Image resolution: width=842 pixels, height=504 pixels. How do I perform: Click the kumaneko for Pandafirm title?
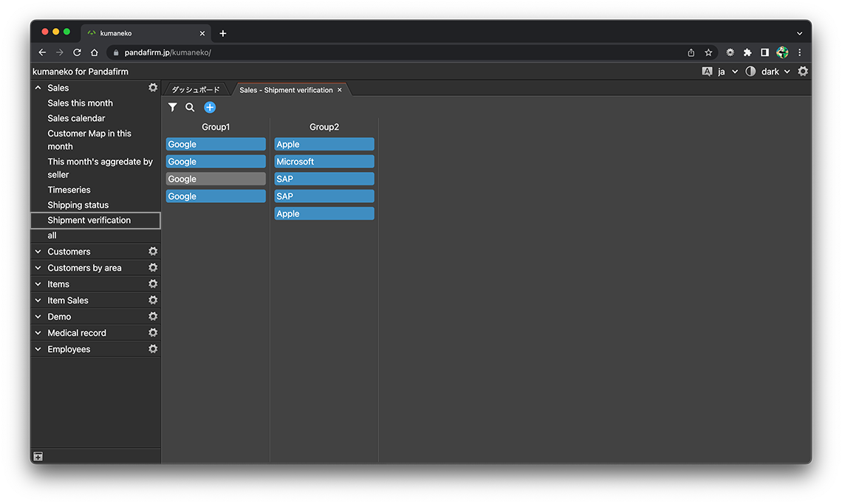click(81, 72)
